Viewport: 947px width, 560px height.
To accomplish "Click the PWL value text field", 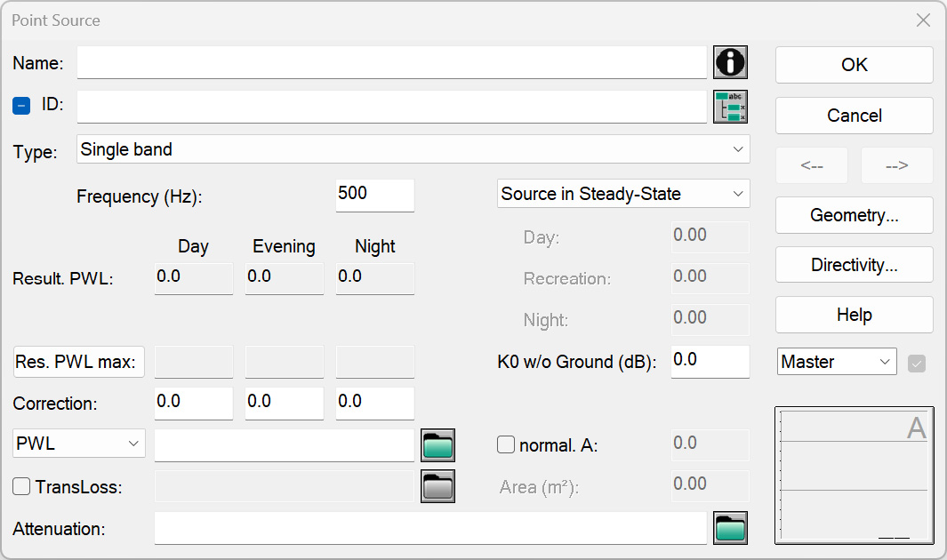I will tap(285, 445).
